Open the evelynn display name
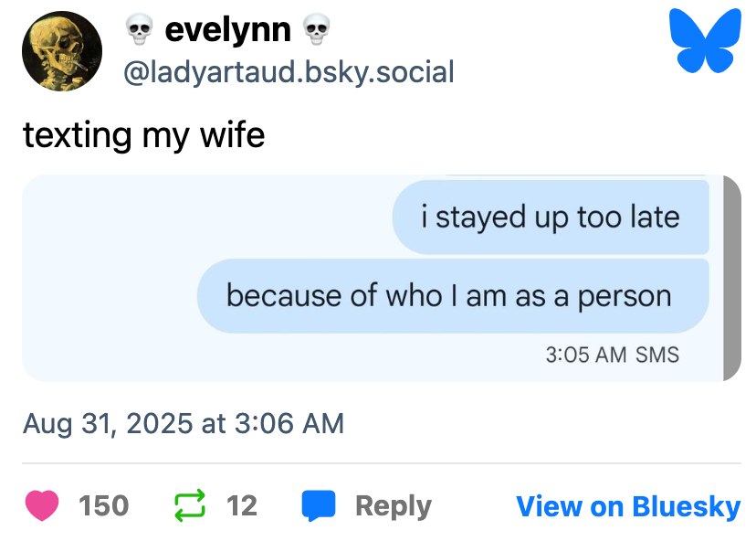 click(227, 31)
